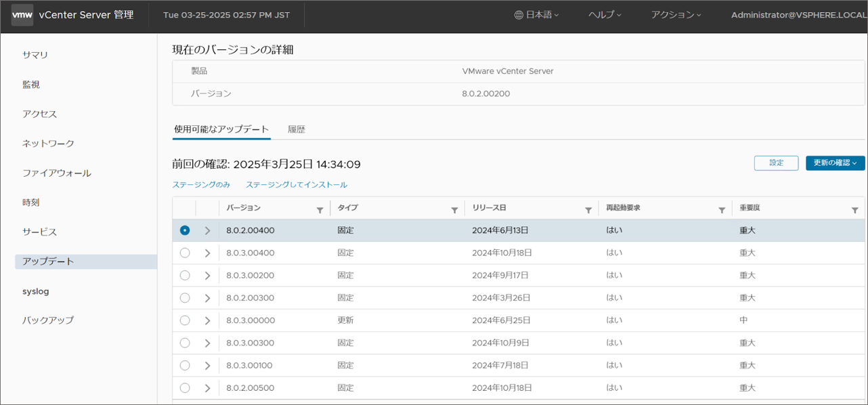The width and height of the screenshot is (868, 405).
Task: Expand details for version 8.0.3.00100
Action: coord(207,365)
